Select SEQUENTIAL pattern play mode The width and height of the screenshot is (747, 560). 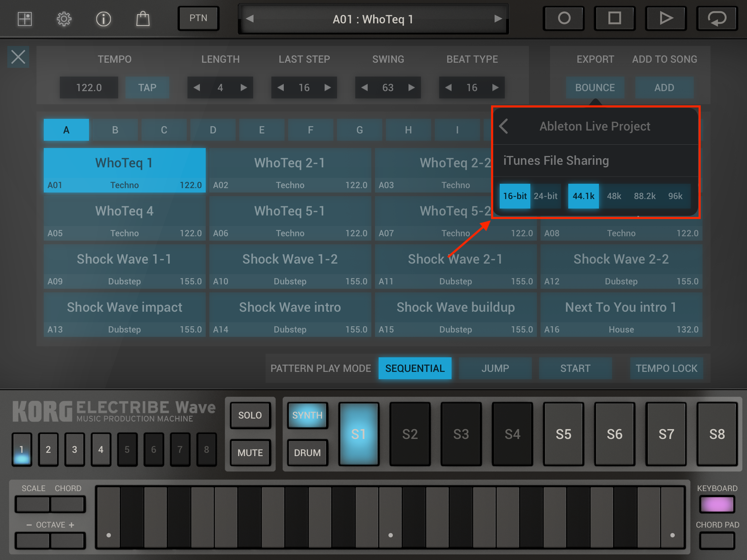click(415, 368)
